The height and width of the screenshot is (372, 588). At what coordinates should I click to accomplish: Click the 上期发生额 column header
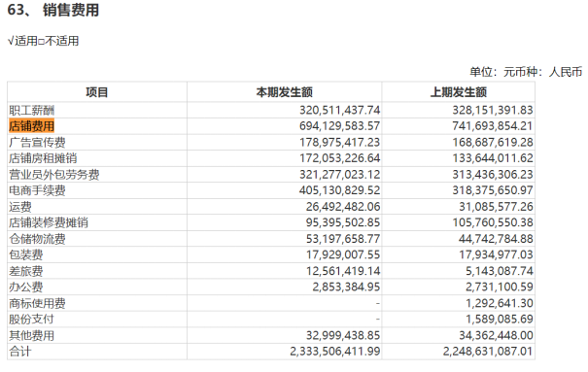pos(458,92)
